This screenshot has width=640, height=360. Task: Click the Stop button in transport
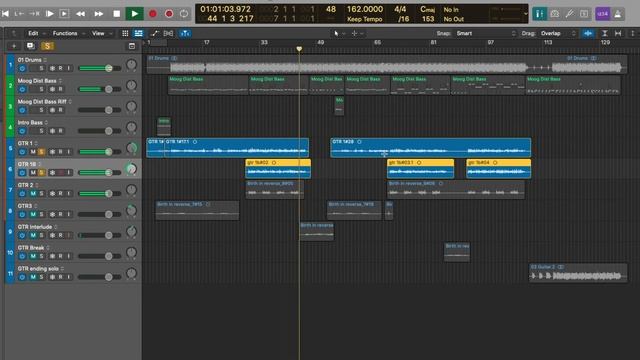117,14
